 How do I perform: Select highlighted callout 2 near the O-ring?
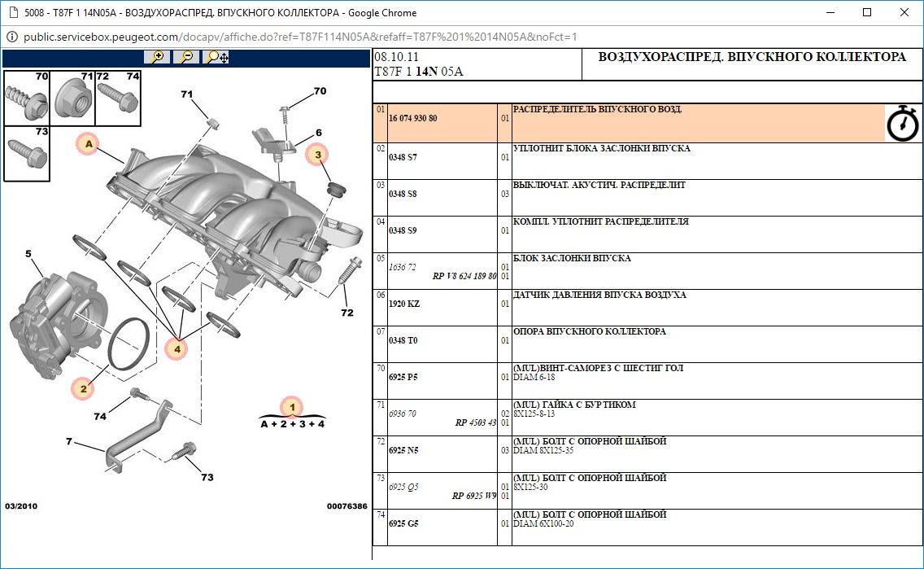pos(81,388)
